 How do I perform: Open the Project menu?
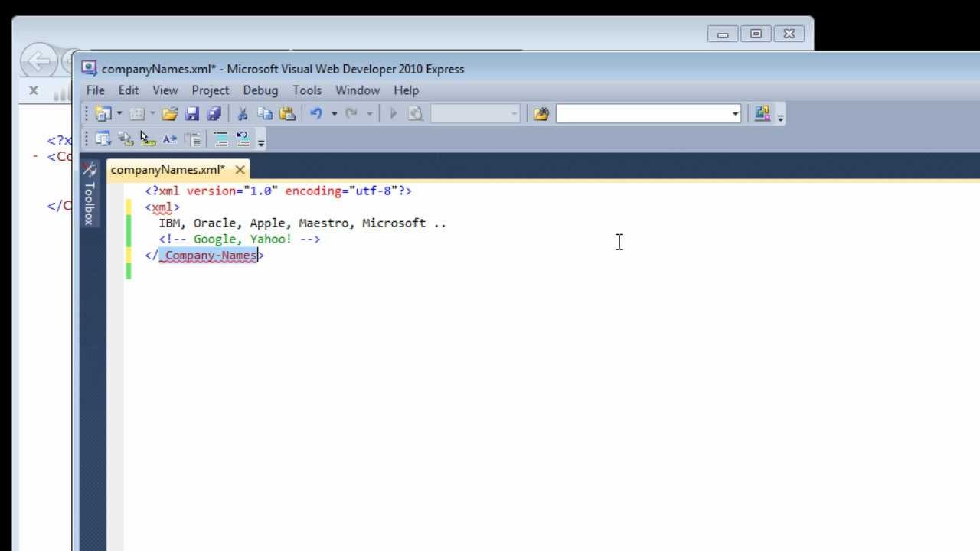coord(211,90)
